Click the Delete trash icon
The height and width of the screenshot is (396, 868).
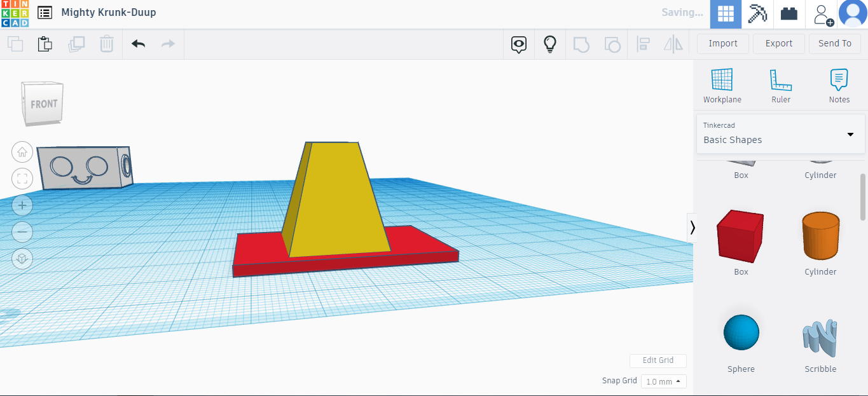point(106,44)
